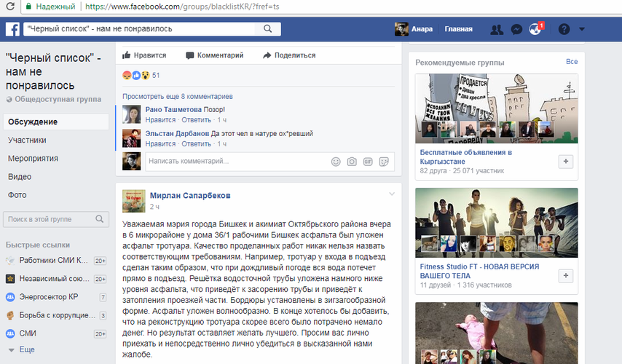Open the help question mark icon
The image size is (622, 364).
pyautogui.click(x=564, y=30)
